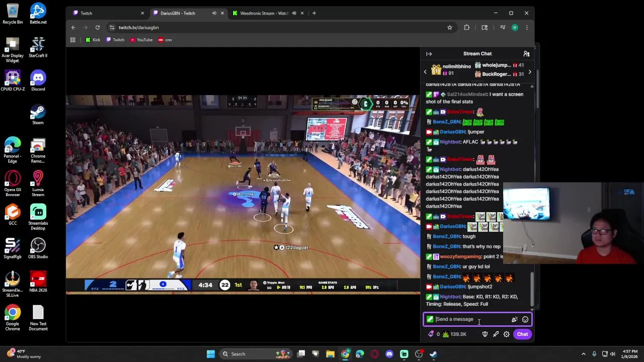
Task: Open the cnn bookmark
Action: (165, 40)
